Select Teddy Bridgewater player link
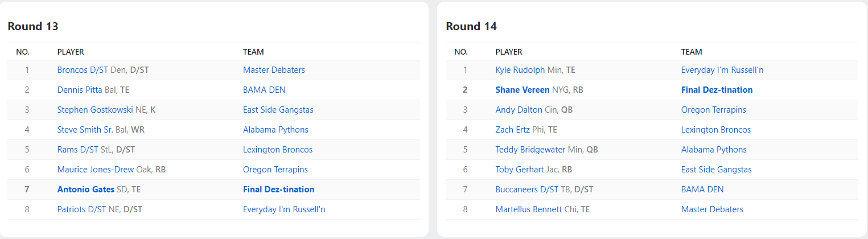 (530, 150)
